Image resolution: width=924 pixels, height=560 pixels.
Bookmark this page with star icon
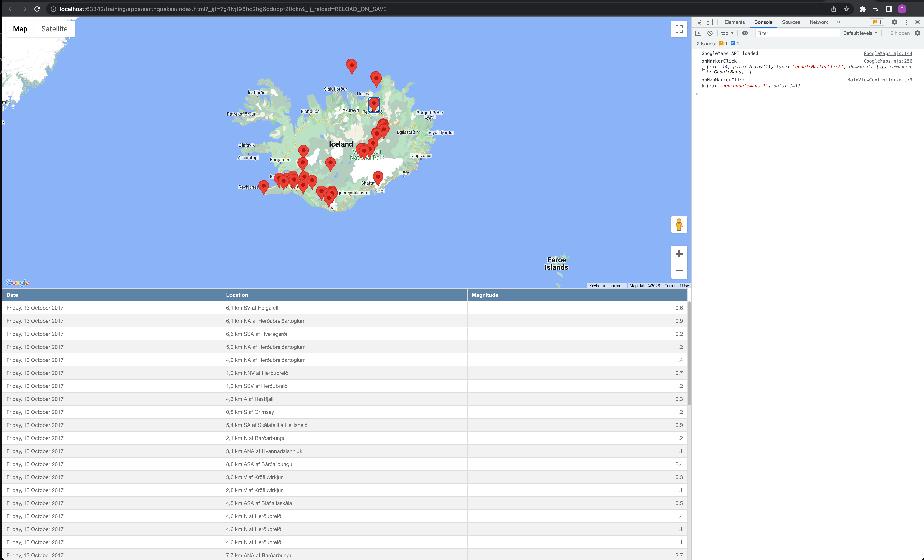tap(846, 9)
